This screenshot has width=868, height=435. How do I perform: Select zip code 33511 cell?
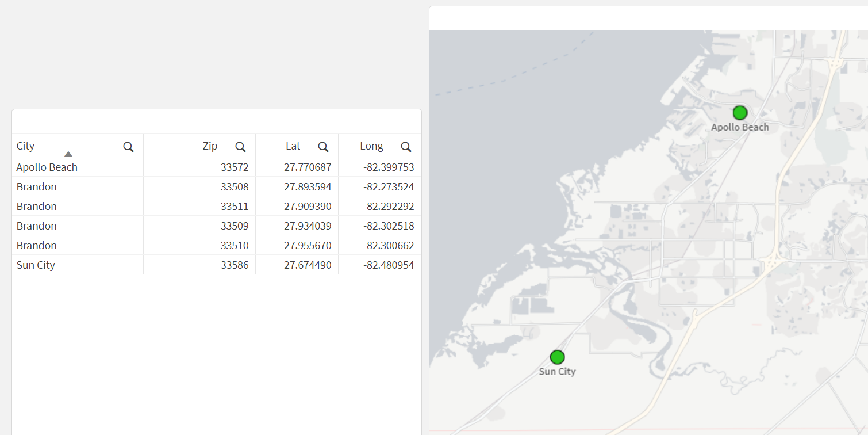235,207
